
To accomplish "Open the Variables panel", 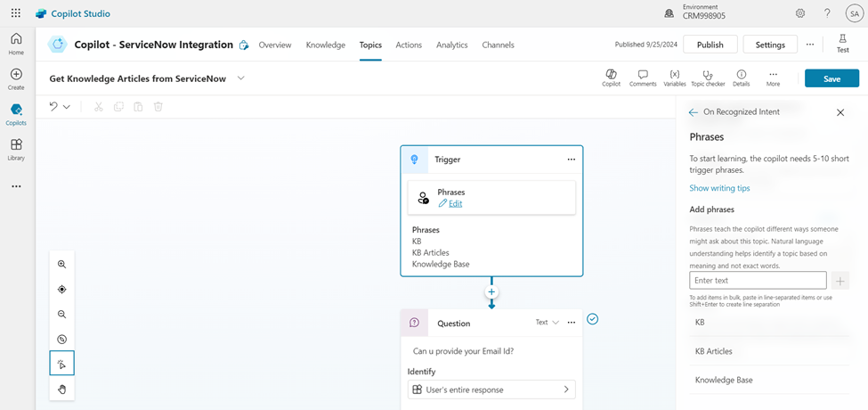I will (x=674, y=78).
